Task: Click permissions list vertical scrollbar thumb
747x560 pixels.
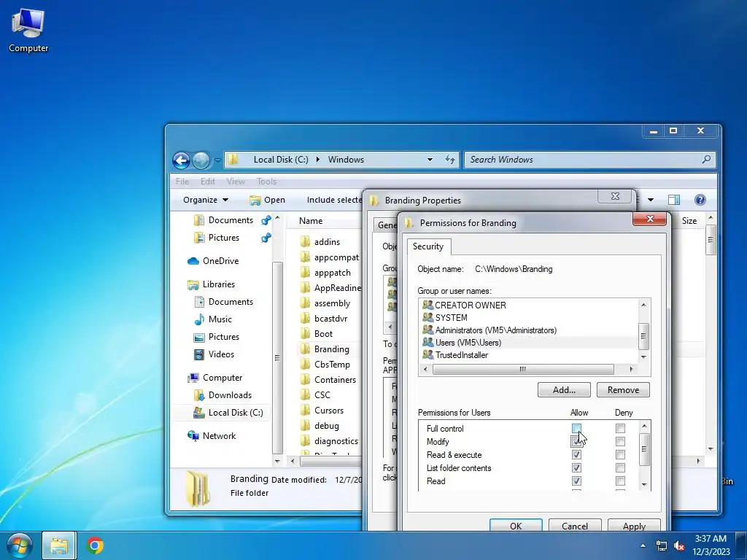Action: click(x=644, y=449)
